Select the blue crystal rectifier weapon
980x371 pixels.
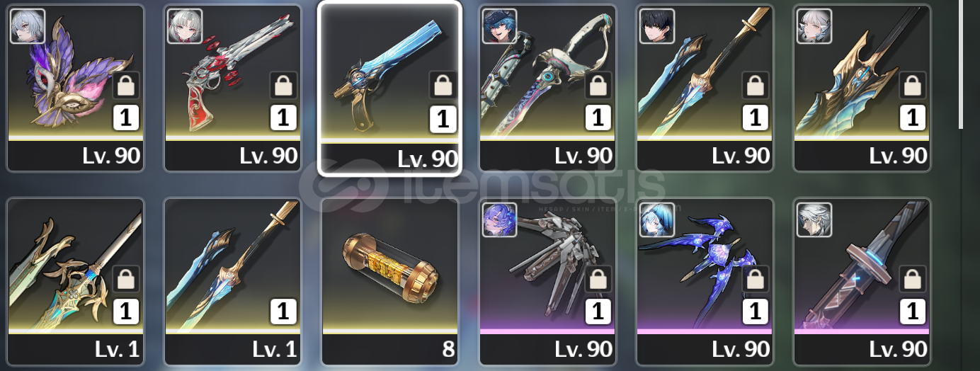tap(705, 281)
